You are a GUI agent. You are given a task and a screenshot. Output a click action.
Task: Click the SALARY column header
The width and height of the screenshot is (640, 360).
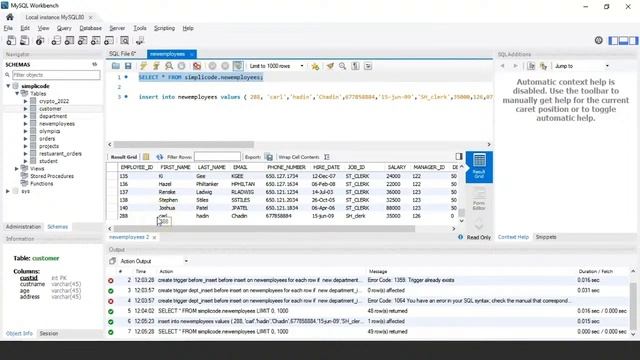tap(396, 167)
